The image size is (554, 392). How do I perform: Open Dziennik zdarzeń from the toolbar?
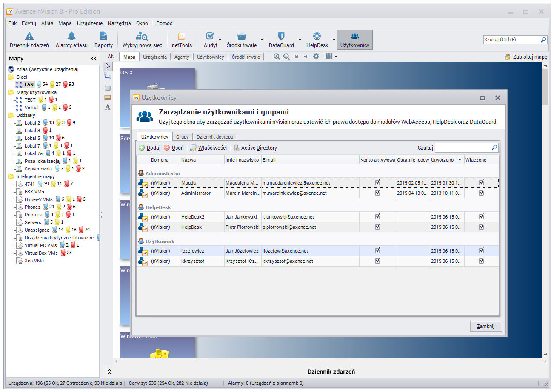29,40
